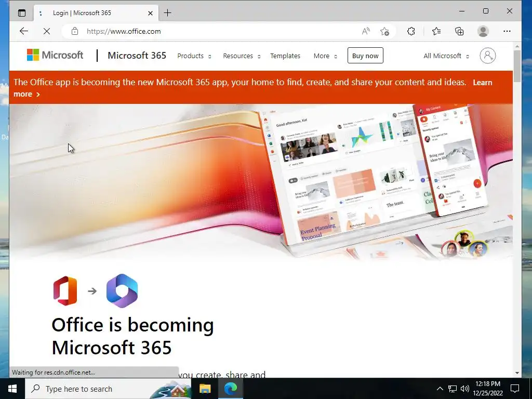
Task: Click the Microsoft 365 header link
Action: (137, 55)
